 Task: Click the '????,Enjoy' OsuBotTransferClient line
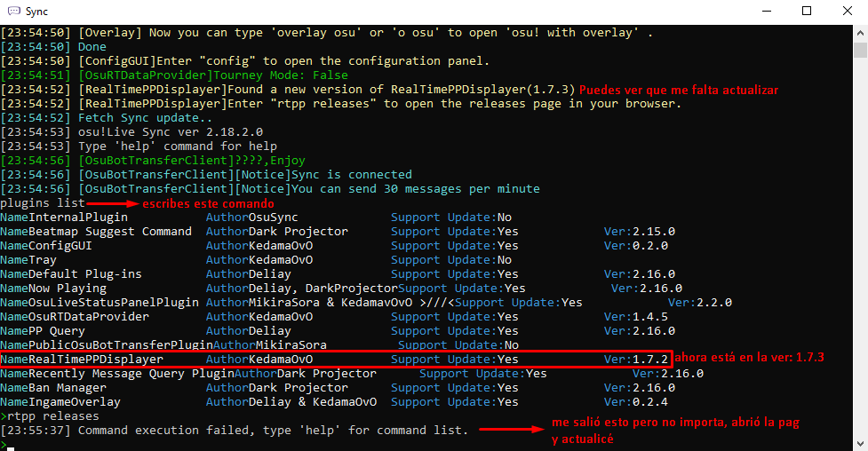[153, 161]
